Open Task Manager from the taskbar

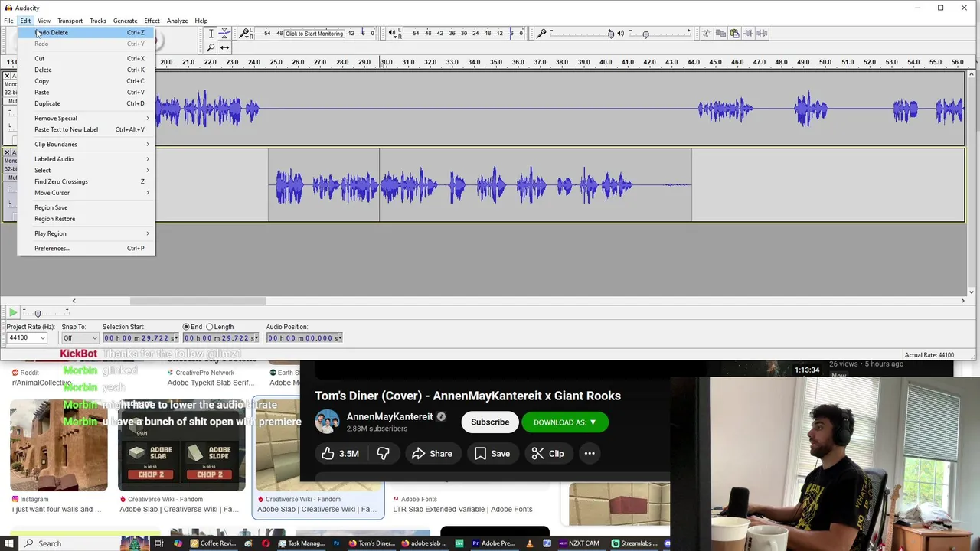(x=301, y=543)
